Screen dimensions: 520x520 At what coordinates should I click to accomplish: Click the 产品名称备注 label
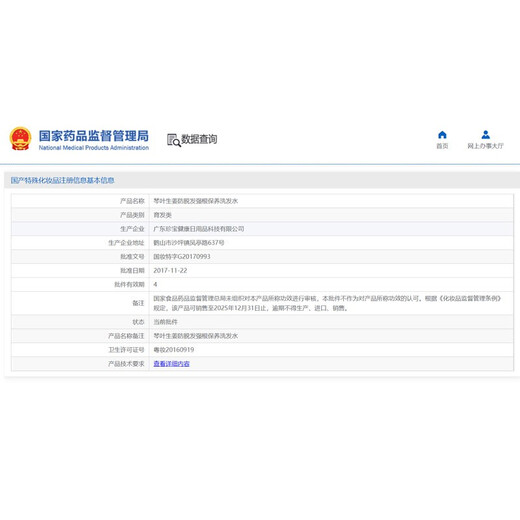tap(126, 336)
